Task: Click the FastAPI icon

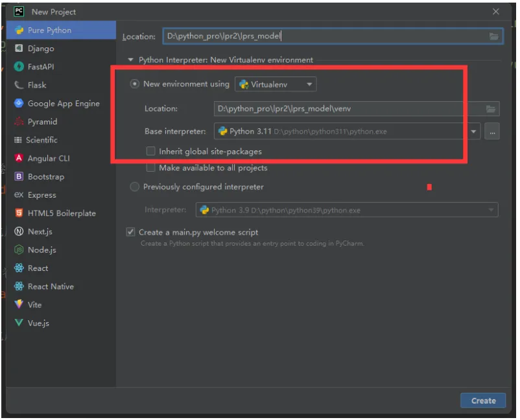Action: (19, 67)
